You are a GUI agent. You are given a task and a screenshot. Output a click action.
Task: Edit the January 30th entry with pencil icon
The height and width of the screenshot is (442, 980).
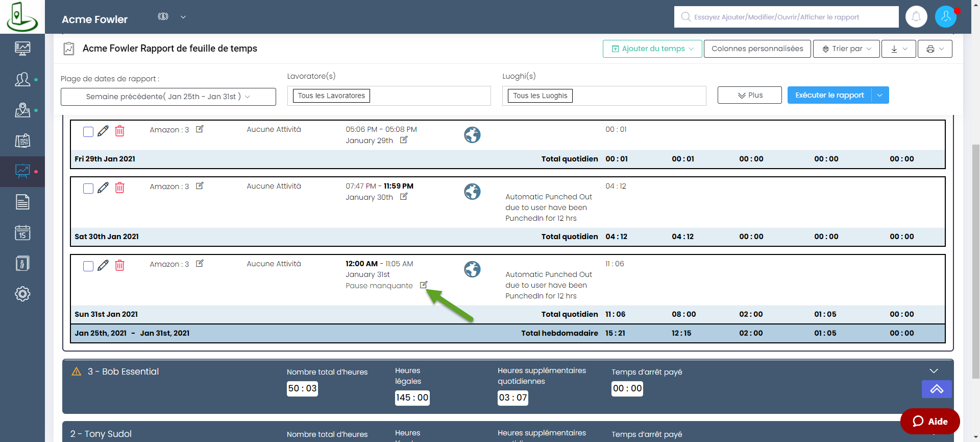click(x=103, y=188)
